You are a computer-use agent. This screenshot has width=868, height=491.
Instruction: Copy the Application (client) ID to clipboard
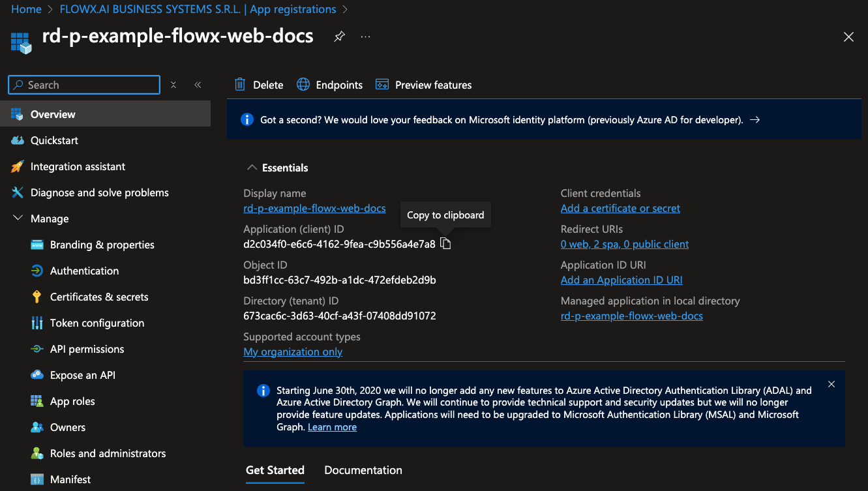coord(445,243)
